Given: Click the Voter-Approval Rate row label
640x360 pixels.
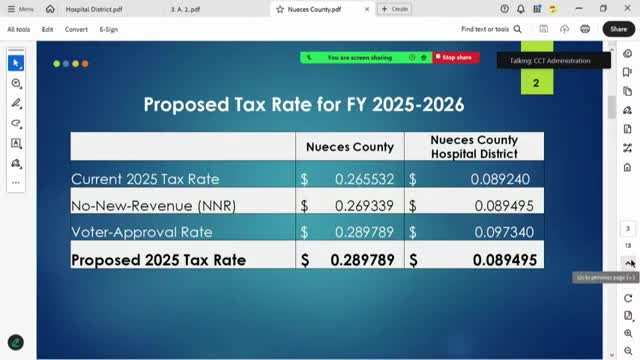Looking at the screenshot, I should tap(142, 232).
